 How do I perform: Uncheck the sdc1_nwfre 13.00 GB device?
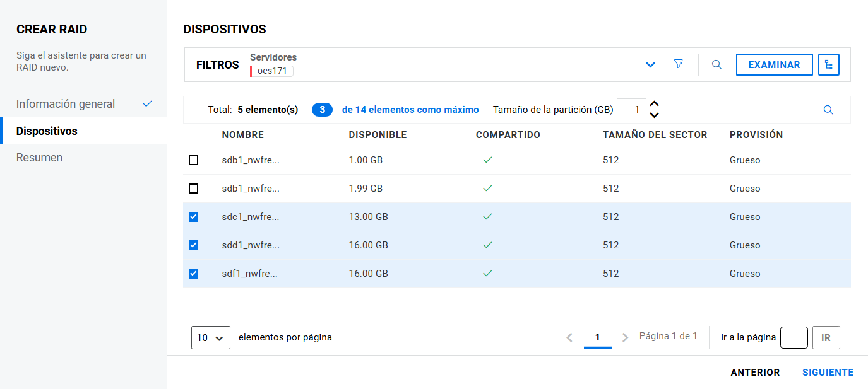194,217
